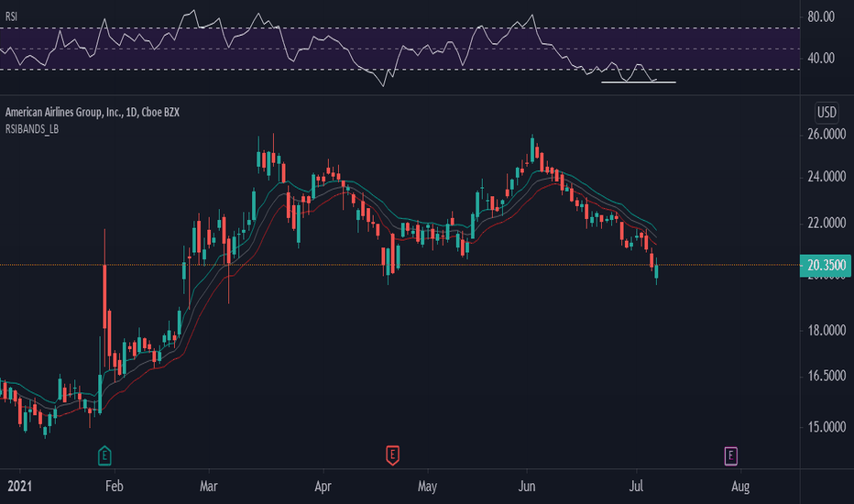Click the Jul time axis label
Viewport: 854px width, 504px height.
coord(636,486)
